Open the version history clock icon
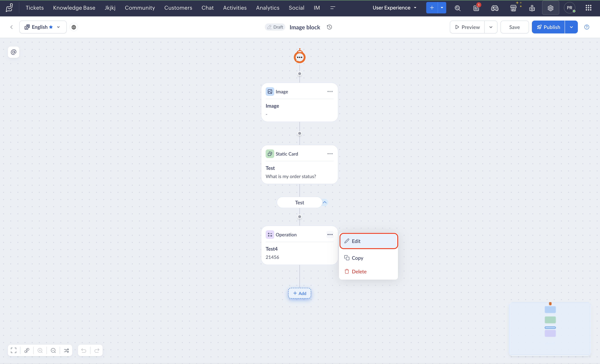 (329, 27)
